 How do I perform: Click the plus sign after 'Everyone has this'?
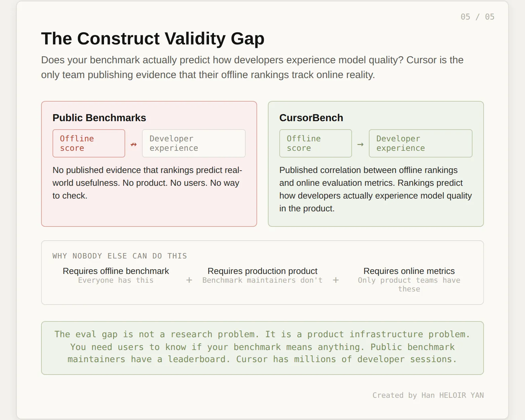(189, 280)
